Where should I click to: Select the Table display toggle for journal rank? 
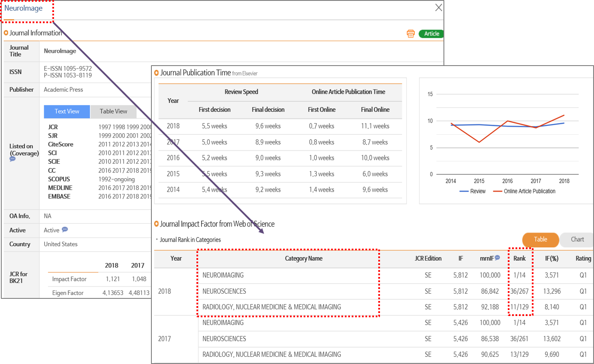tap(540, 240)
